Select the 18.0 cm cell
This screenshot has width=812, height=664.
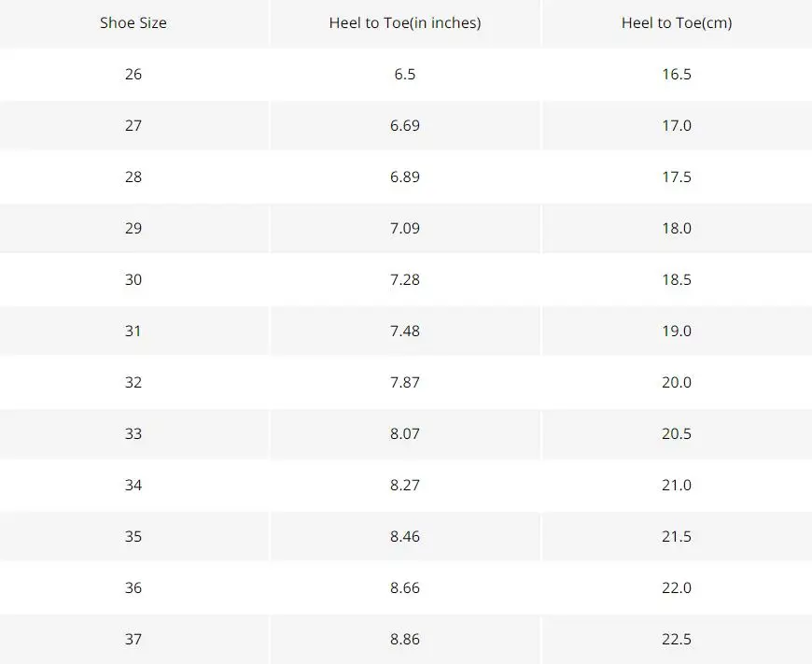point(677,228)
